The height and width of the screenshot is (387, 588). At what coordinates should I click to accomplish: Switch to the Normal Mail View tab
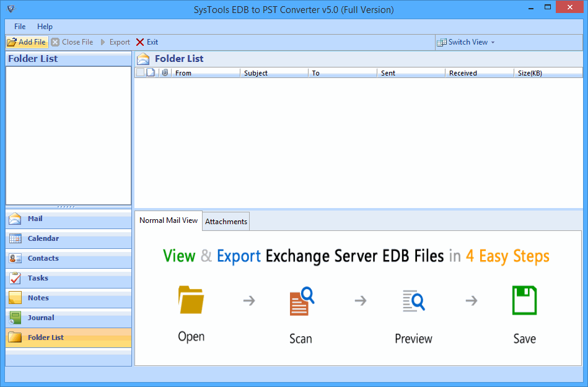click(x=169, y=220)
